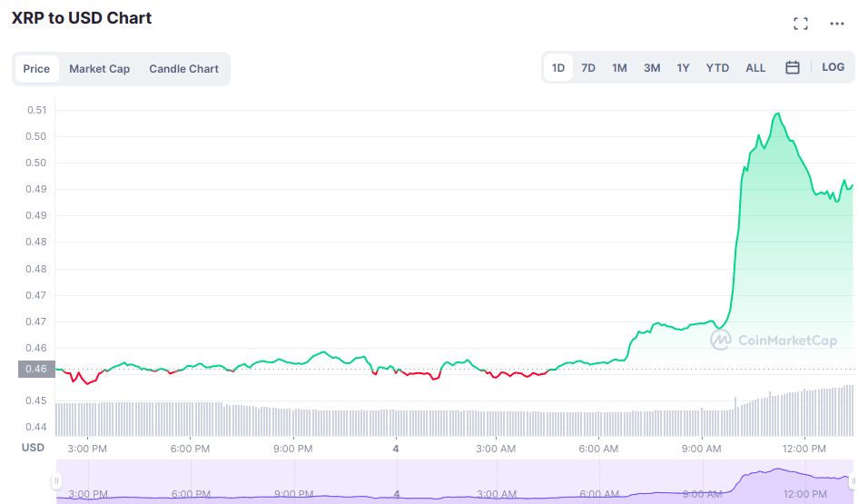Click the 0.46 current price label
868x504 pixels.
(36, 369)
